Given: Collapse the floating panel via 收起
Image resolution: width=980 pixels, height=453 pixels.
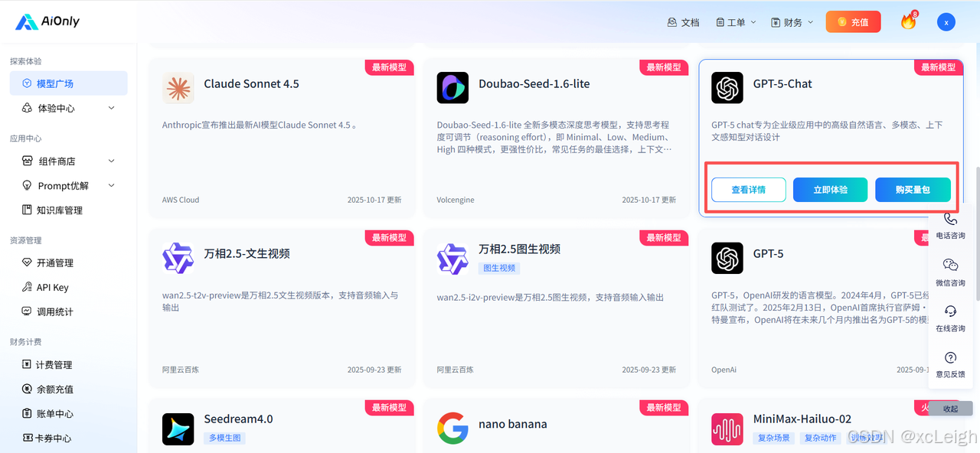Looking at the screenshot, I should [949, 409].
